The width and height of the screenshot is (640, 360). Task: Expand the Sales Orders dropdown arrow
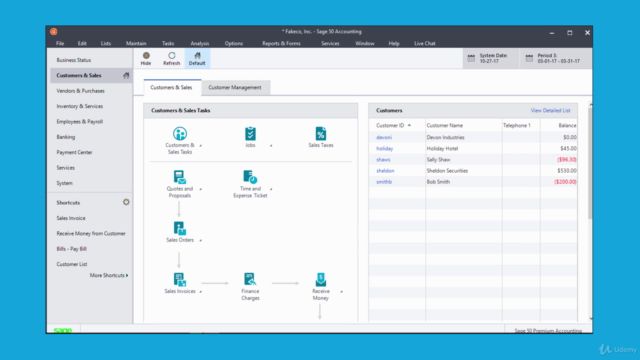[x=200, y=241]
